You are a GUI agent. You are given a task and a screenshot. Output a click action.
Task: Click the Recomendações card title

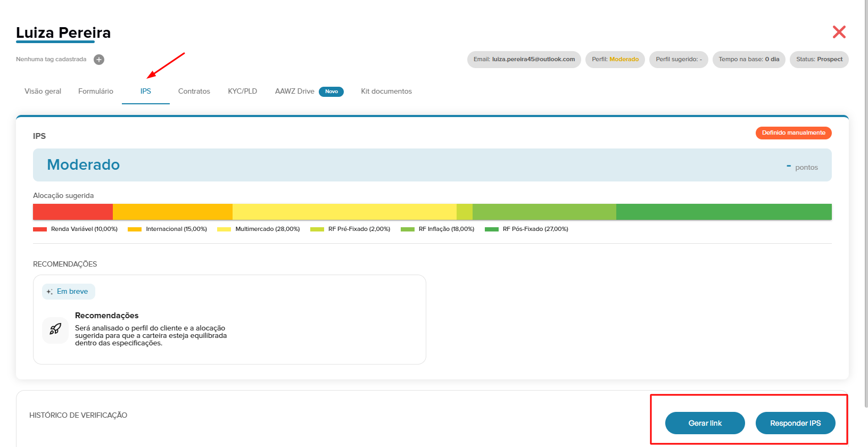coord(106,316)
